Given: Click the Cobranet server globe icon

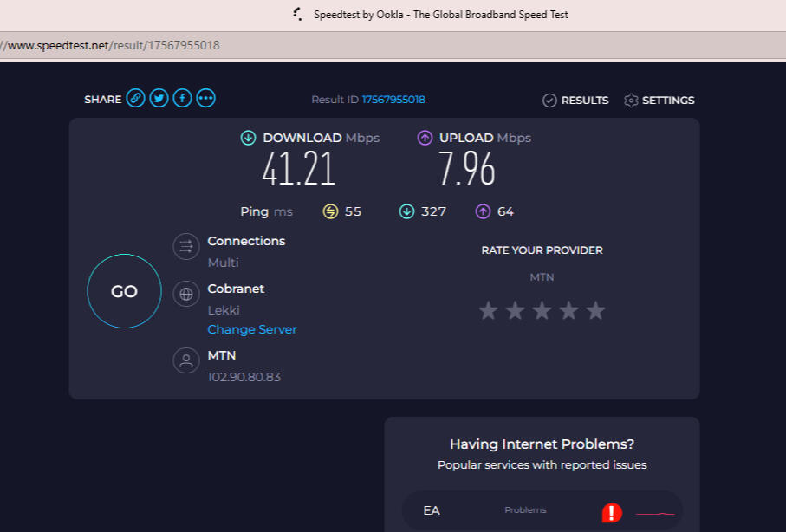Looking at the screenshot, I should tap(185, 294).
